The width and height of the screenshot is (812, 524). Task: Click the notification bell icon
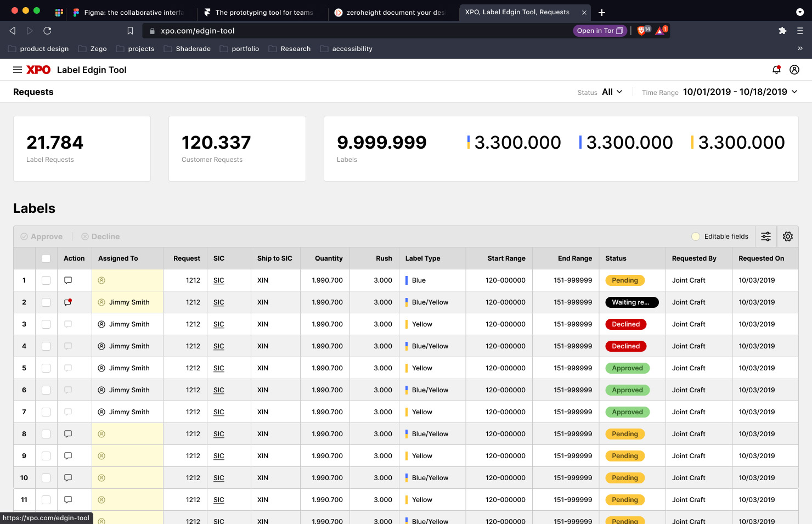776,70
